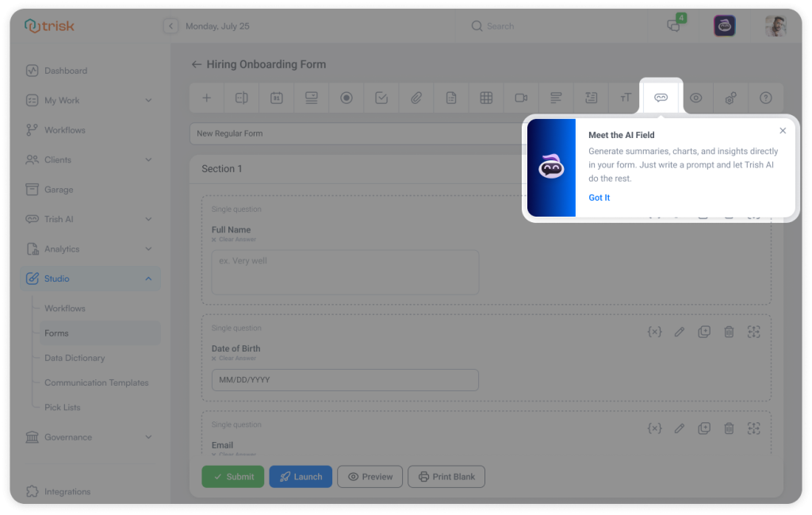Click the green Submit button
Viewport: 812px width, 515px height.
point(233,477)
